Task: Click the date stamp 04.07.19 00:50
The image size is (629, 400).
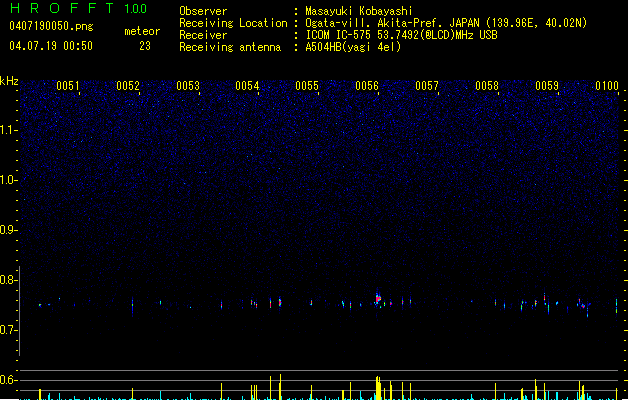Action: coord(51,46)
